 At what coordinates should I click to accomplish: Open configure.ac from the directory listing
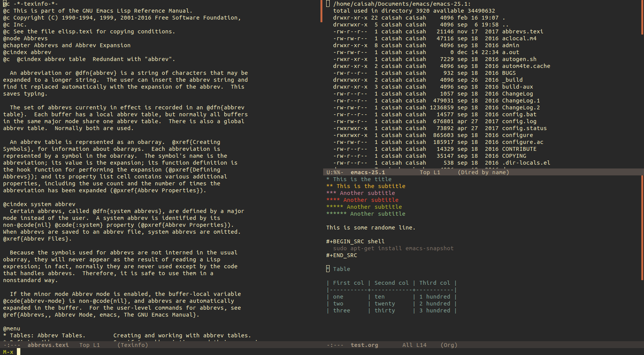click(x=522, y=142)
